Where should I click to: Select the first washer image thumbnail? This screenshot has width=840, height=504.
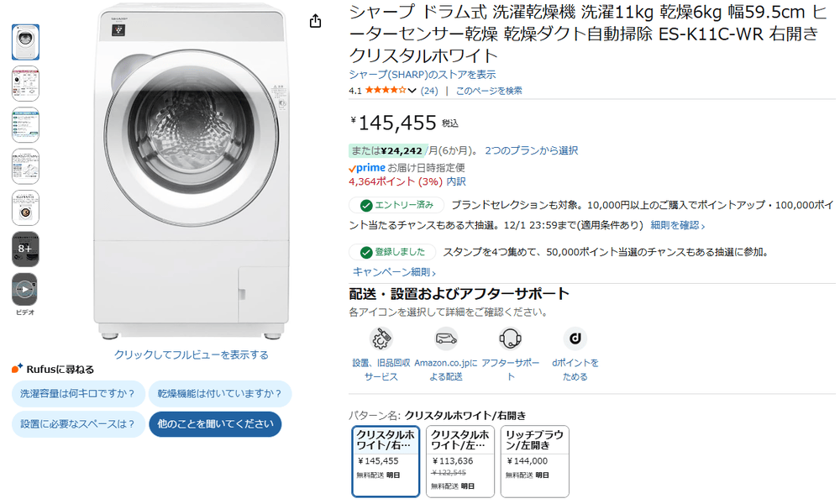click(25, 42)
